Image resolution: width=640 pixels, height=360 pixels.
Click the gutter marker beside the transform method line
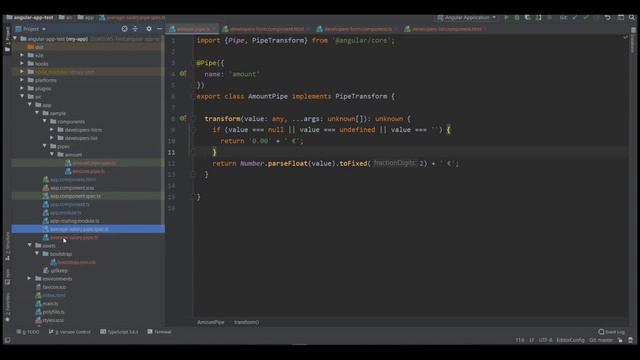point(183,118)
